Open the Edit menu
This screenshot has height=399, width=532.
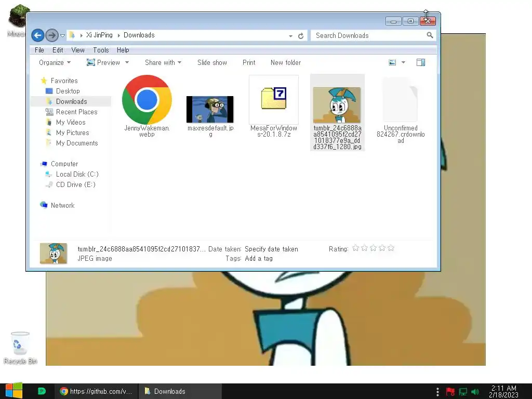tap(58, 50)
